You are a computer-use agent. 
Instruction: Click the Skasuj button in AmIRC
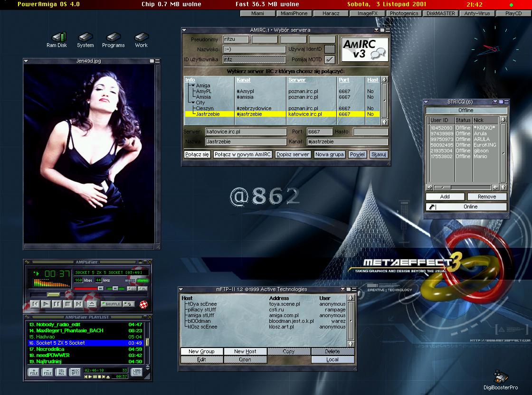[x=378, y=155]
